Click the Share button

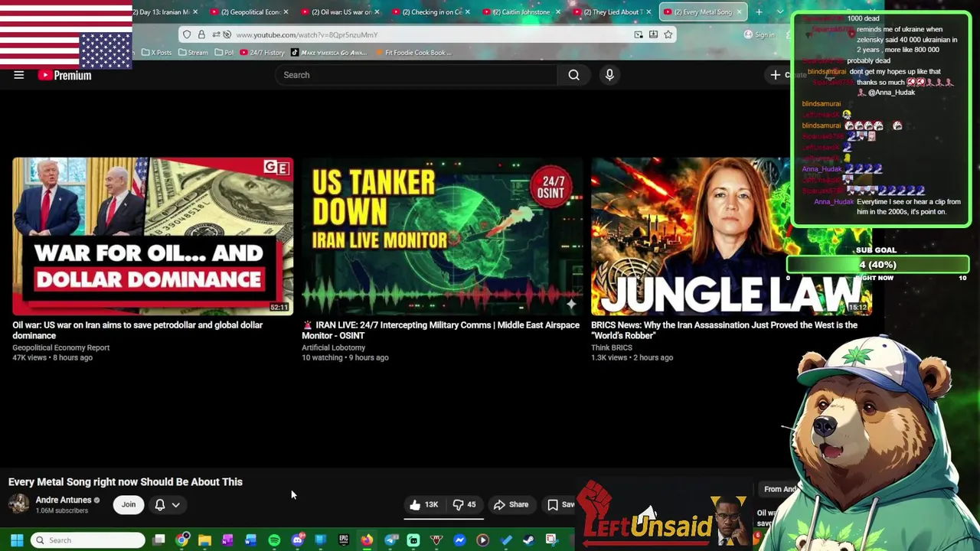(x=511, y=504)
